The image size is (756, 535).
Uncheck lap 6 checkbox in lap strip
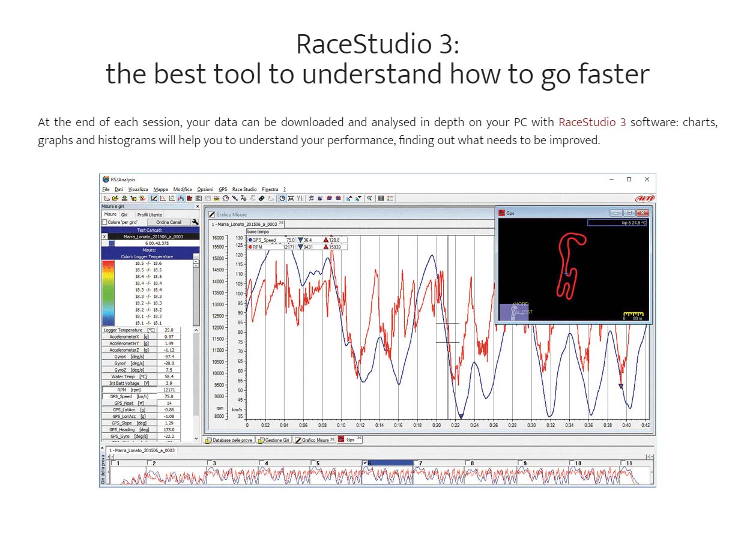(364, 463)
